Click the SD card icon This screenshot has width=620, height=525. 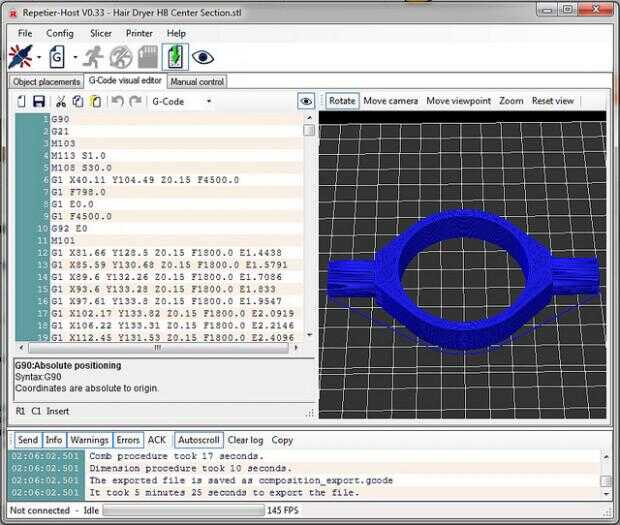point(148,57)
